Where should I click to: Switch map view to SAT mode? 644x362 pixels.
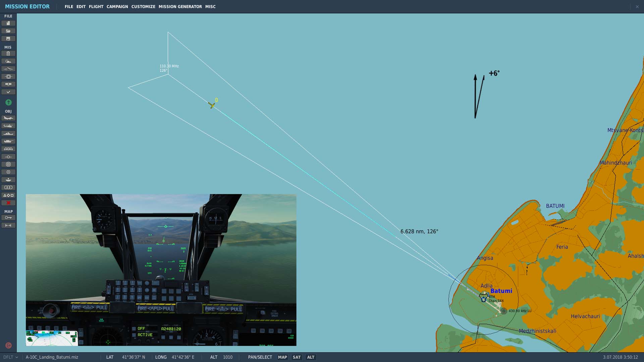(x=297, y=357)
